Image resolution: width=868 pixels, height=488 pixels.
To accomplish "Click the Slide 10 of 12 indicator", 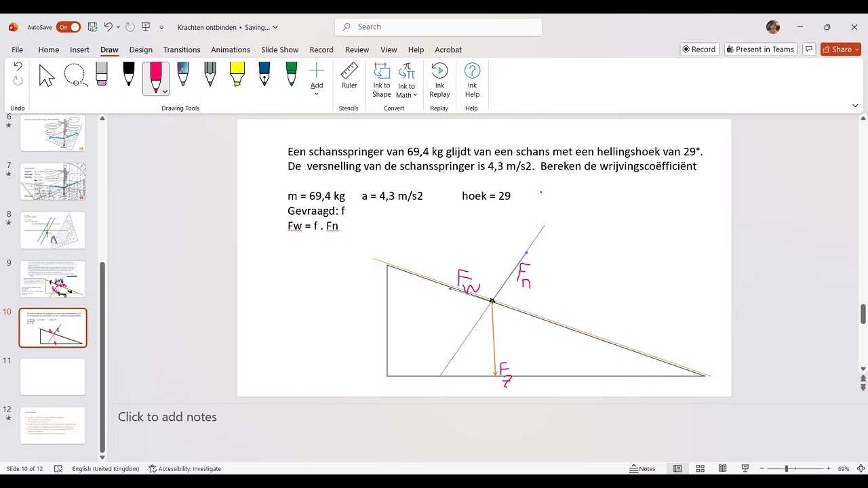I will click(25, 468).
